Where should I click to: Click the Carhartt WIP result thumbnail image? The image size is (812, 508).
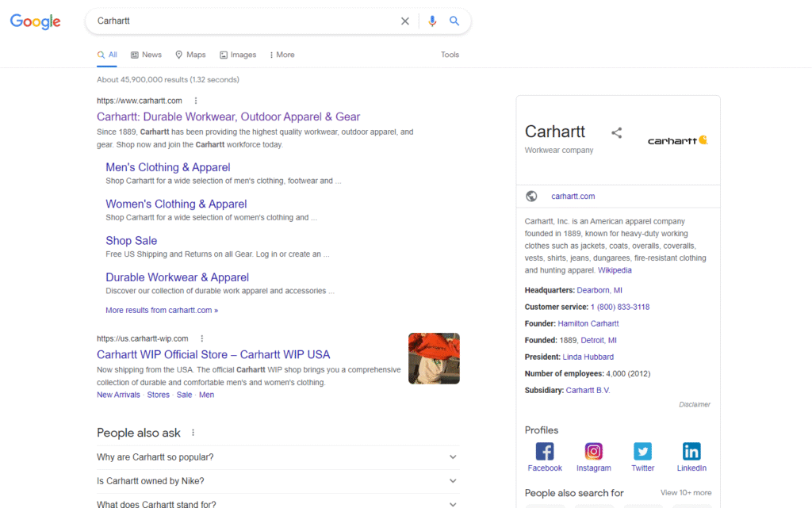434,358
